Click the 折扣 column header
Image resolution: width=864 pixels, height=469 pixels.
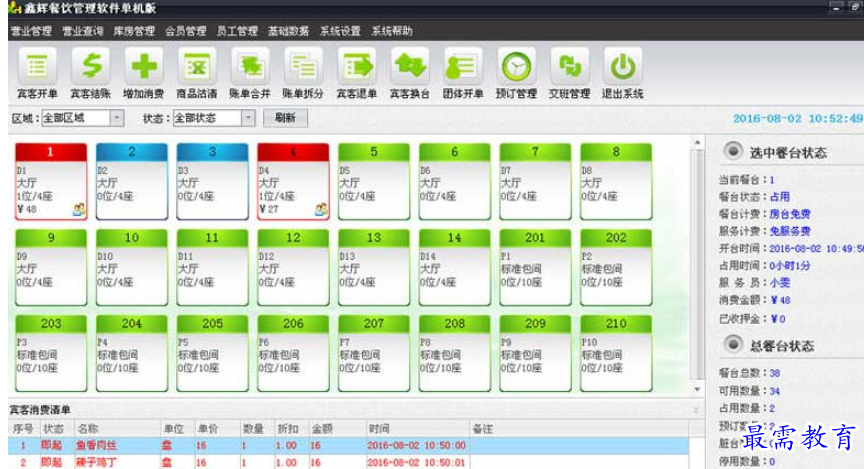(291, 428)
